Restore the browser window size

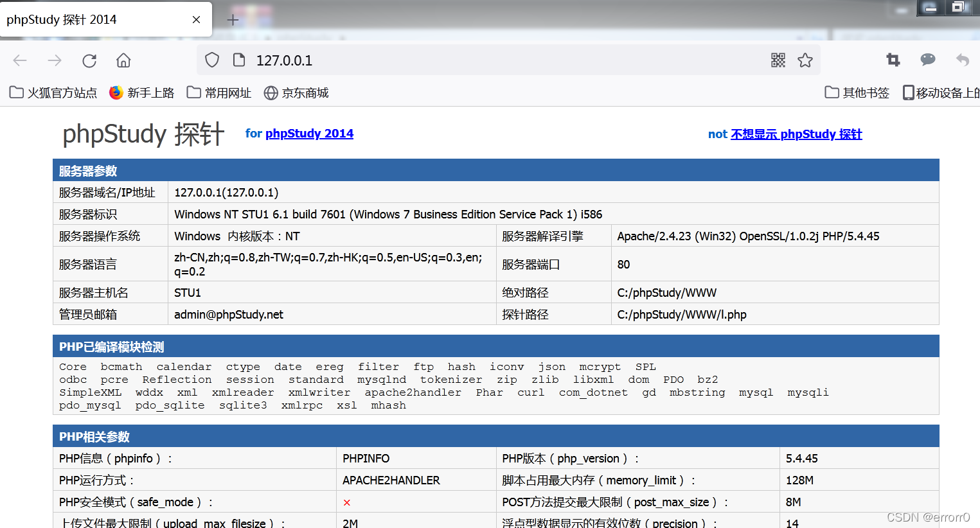pos(958,7)
